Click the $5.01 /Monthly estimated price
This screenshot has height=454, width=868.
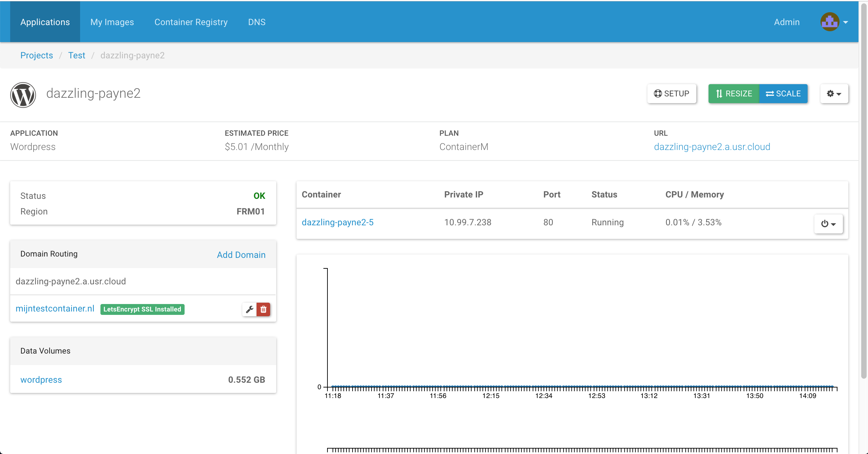click(x=257, y=147)
